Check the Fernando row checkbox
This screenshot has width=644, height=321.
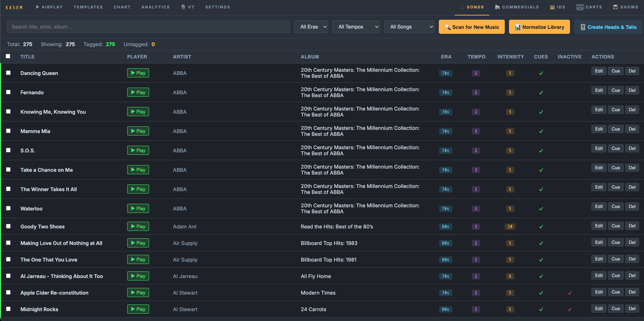8,92
